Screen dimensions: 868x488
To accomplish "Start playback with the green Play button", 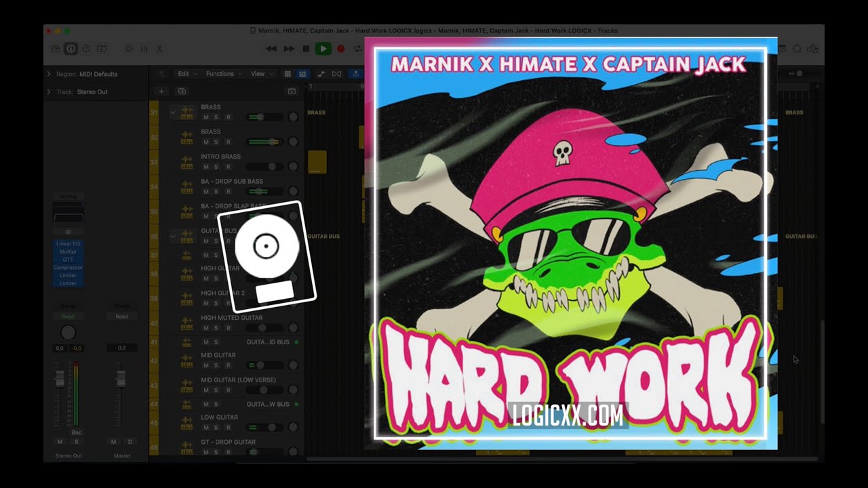I will (x=323, y=49).
